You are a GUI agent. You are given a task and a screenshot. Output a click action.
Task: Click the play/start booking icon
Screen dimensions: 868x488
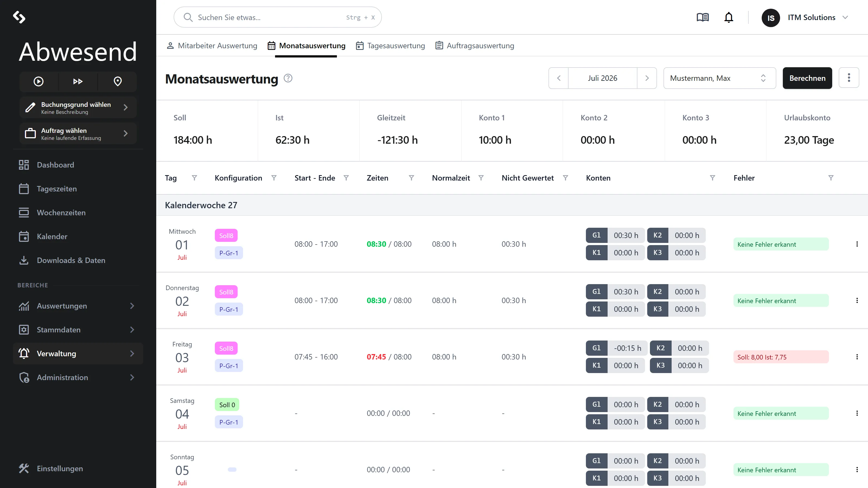tap(39, 82)
